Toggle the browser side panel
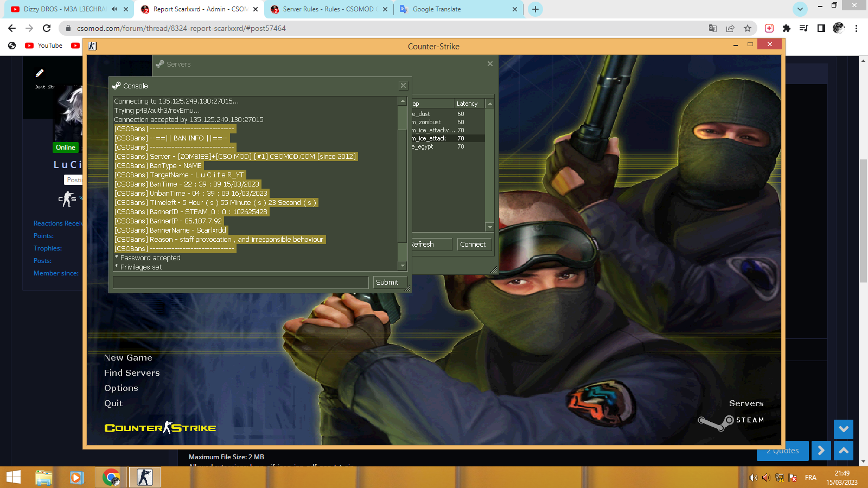Image resolution: width=868 pixels, height=488 pixels. [821, 28]
